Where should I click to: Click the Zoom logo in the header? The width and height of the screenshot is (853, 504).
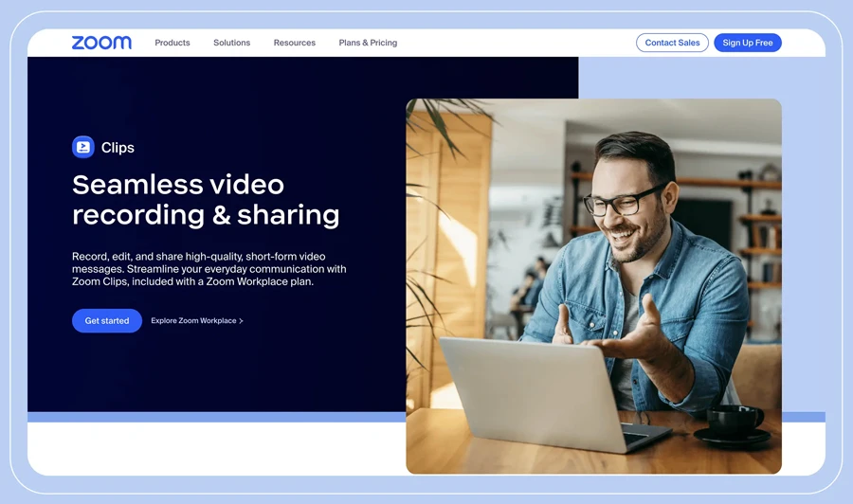[101, 43]
